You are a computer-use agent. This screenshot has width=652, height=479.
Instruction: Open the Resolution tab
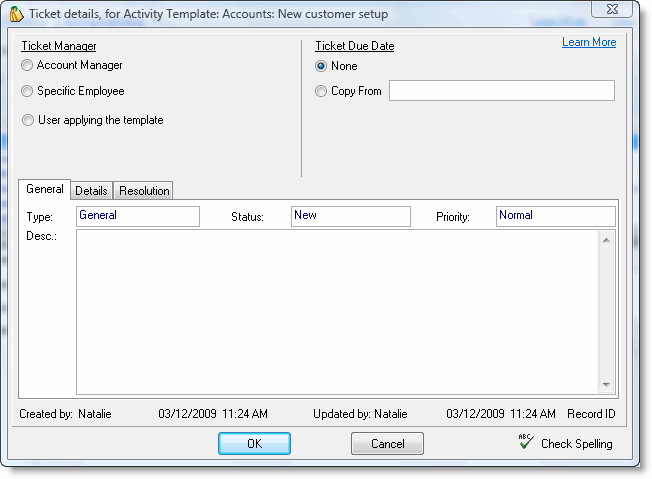144,190
